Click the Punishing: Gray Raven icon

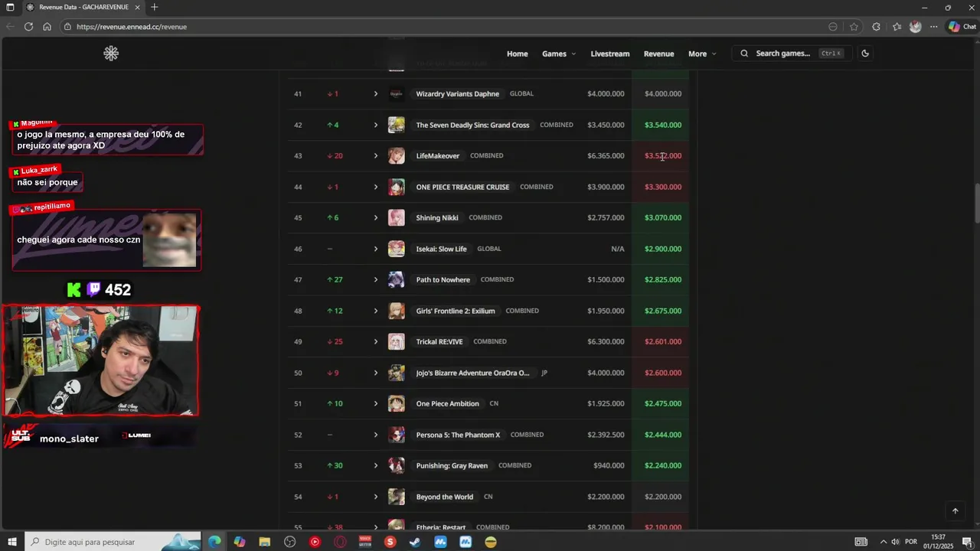396,465
